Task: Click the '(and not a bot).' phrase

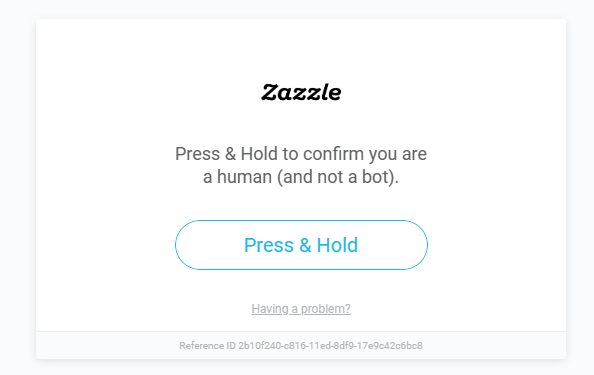Action: (338, 177)
